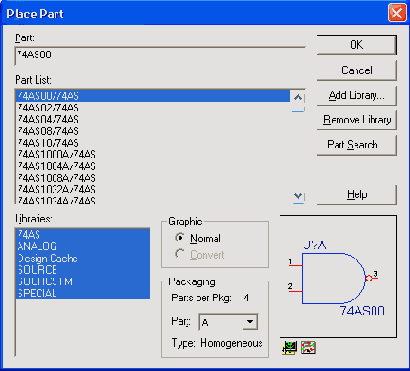Select the Convert graphic radio button

(x=180, y=254)
